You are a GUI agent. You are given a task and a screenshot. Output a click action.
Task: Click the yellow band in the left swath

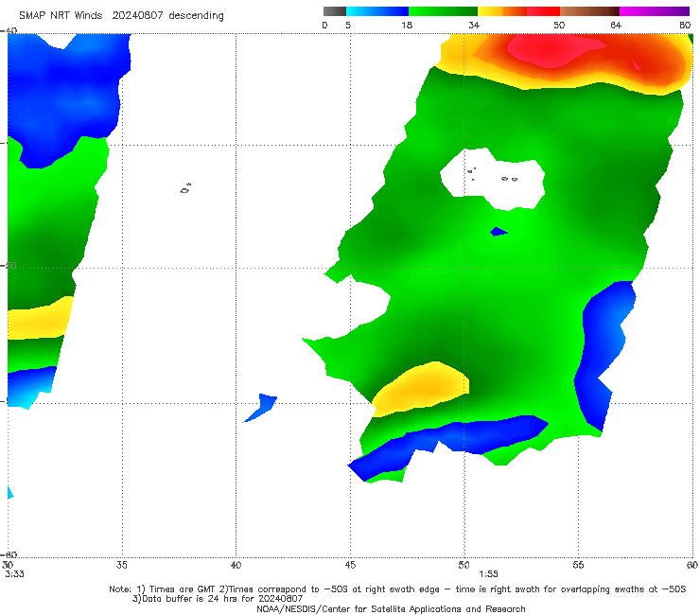click(40, 320)
